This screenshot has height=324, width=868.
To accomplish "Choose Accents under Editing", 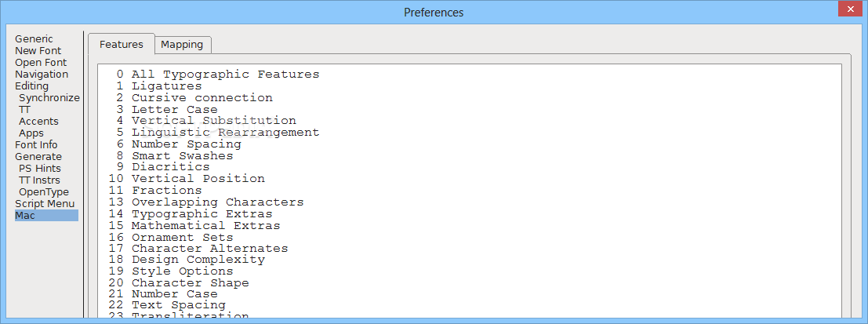I will point(38,122).
